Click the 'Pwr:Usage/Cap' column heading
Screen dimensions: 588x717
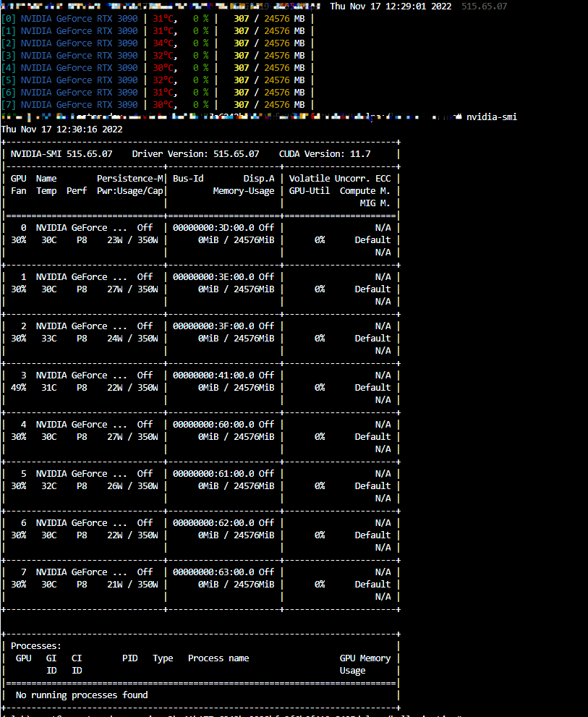tap(130, 191)
